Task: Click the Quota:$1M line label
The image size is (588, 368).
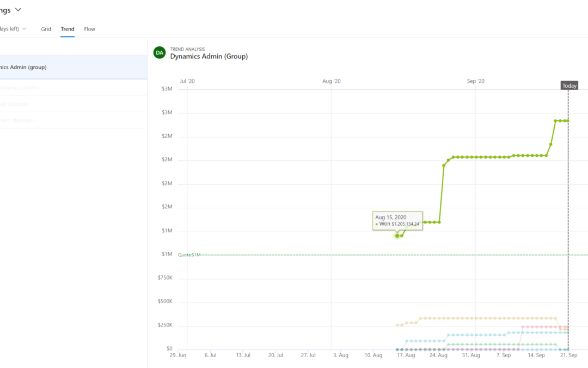Action: click(189, 255)
